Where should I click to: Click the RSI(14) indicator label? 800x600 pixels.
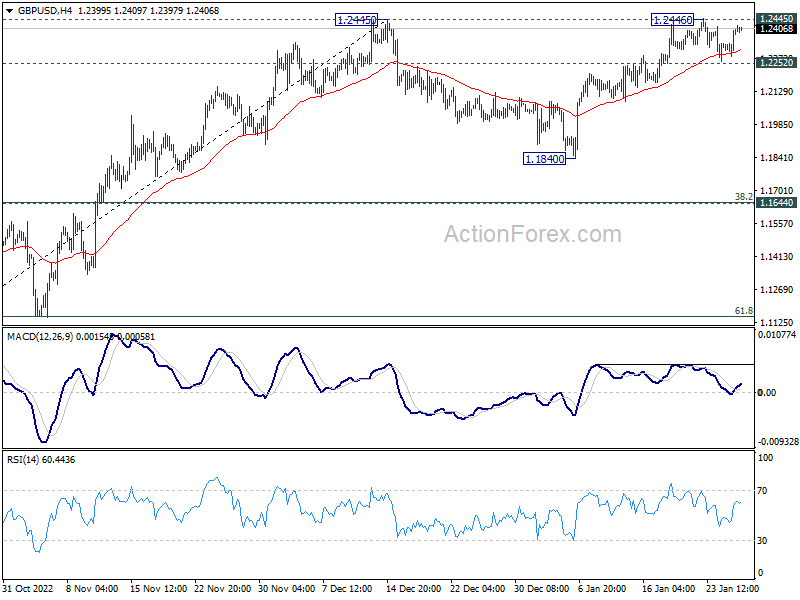pos(22,460)
